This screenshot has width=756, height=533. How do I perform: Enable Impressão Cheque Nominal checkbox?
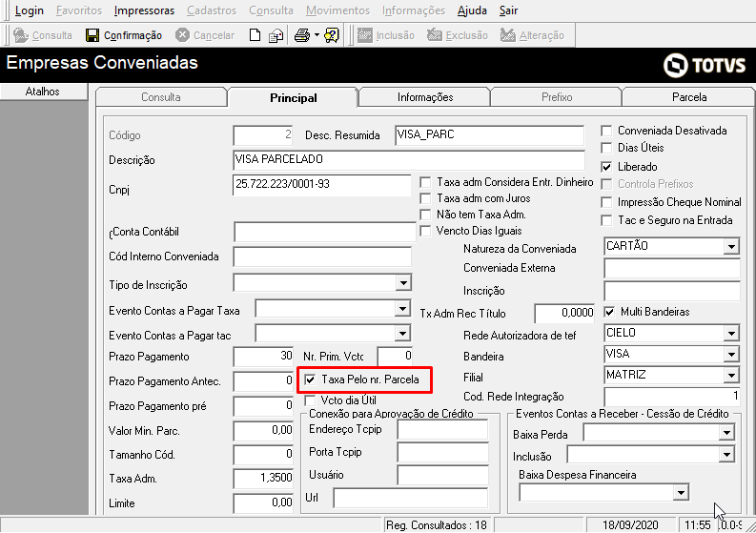(606, 202)
